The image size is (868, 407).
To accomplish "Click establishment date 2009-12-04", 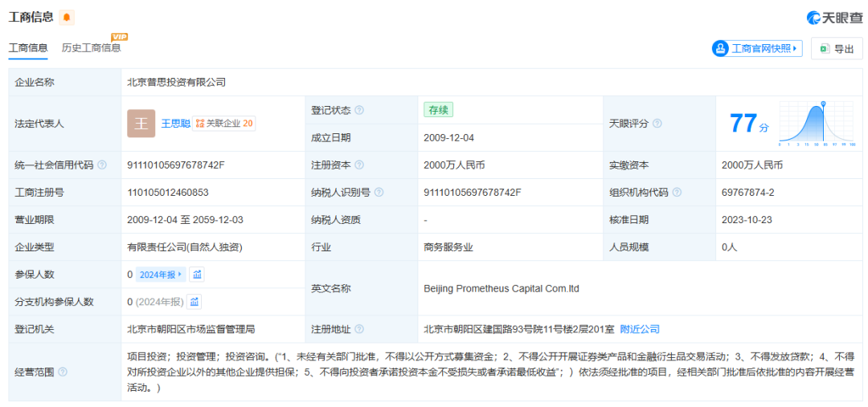I will [x=449, y=138].
